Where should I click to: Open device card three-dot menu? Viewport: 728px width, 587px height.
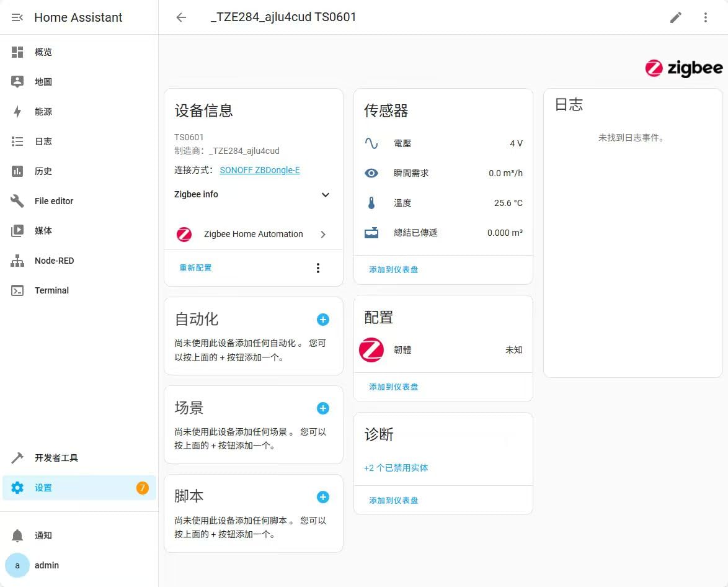(x=318, y=267)
